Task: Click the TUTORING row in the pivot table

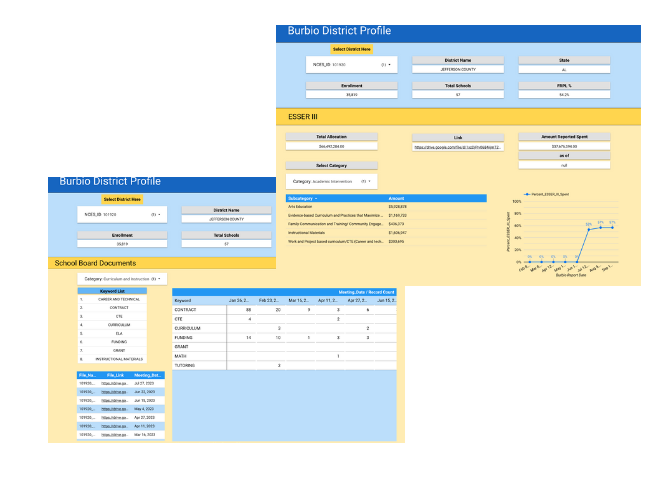Action: (x=284, y=366)
